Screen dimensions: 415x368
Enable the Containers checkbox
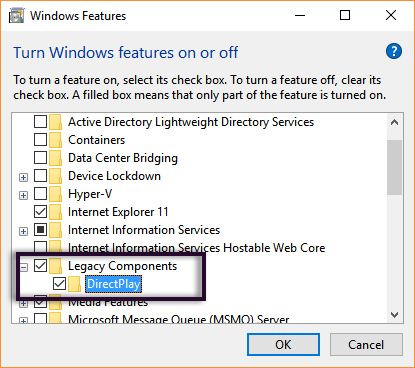click(40, 140)
